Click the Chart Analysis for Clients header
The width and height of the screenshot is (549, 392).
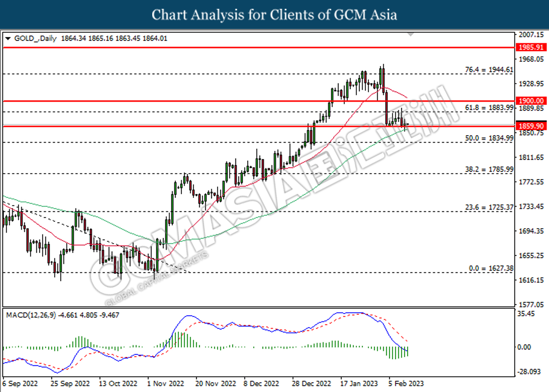[274, 15]
